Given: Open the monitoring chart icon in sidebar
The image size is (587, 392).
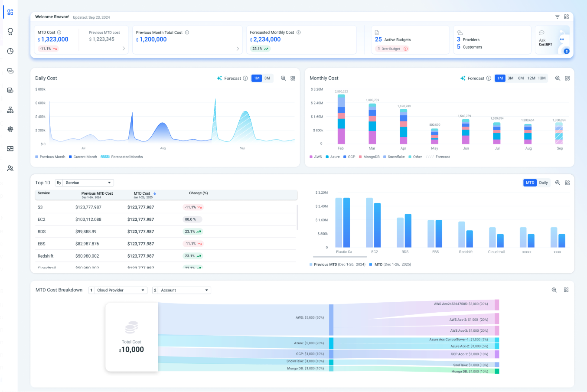Looking at the screenshot, I should click(10, 149).
